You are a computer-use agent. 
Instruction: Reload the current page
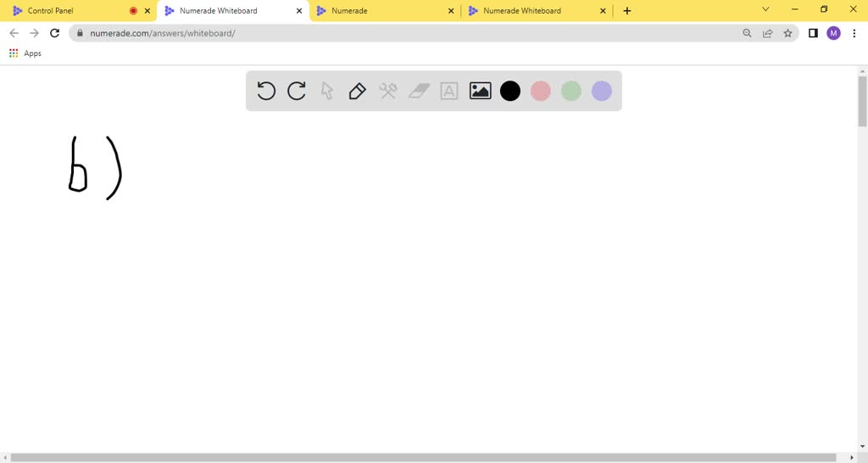pyautogui.click(x=55, y=33)
